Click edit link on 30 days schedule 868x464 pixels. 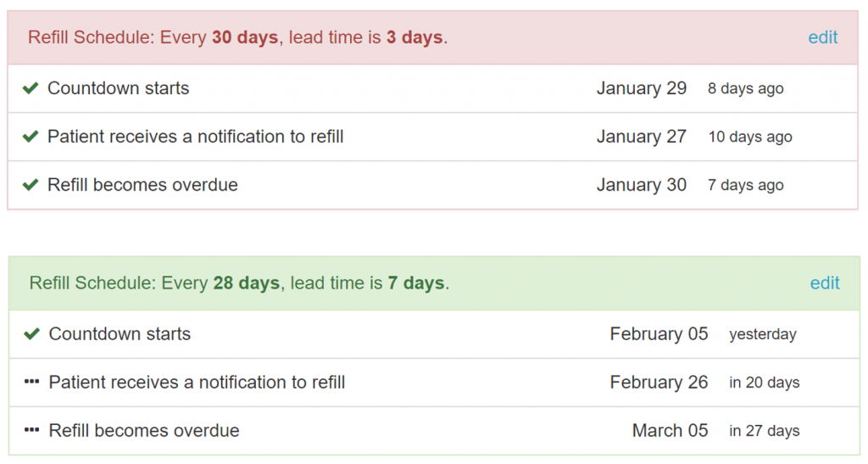coord(822,37)
